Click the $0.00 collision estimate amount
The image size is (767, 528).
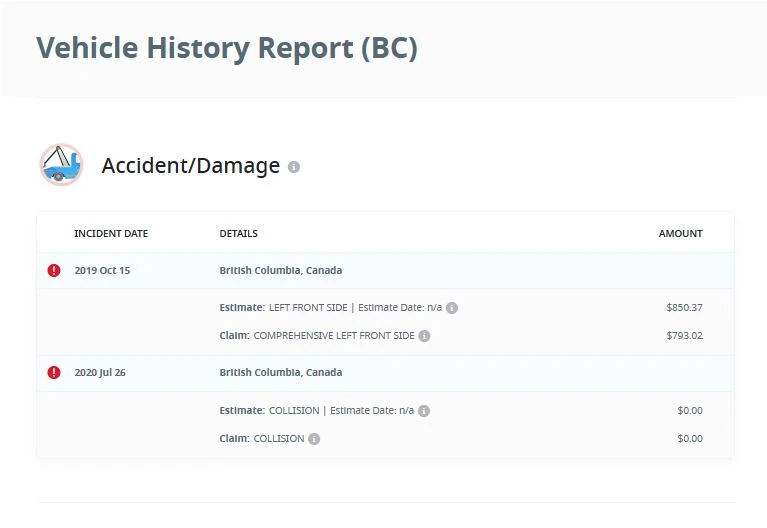(x=690, y=410)
